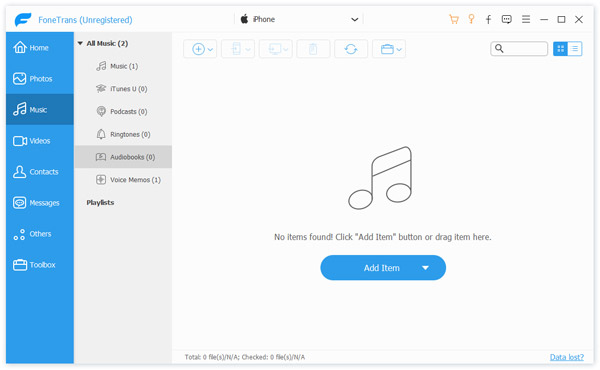The height and width of the screenshot is (370, 600).
Task: Open the briefcase toolbar dropdown arrow
Action: click(399, 49)
